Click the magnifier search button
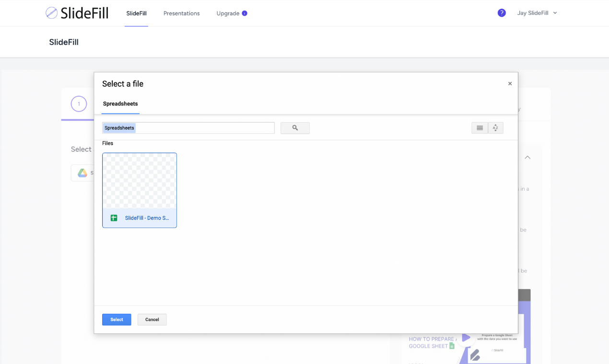 tap(295, 128)
